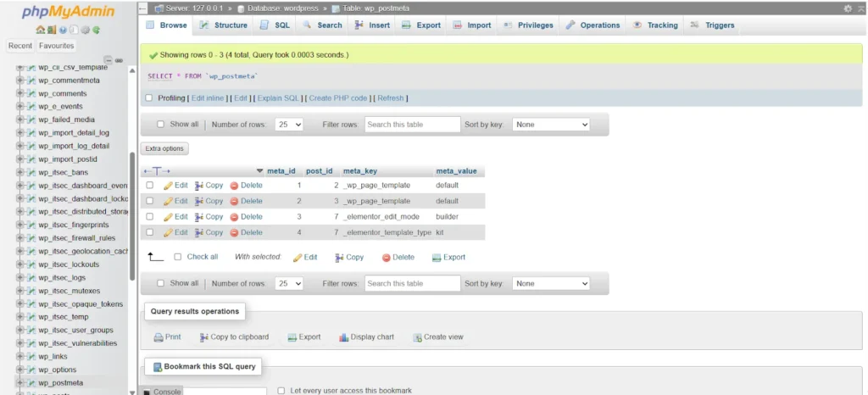Expand wp_itsec_logs table node
This screenshot has width=868, height=395.
coord(20,278)
